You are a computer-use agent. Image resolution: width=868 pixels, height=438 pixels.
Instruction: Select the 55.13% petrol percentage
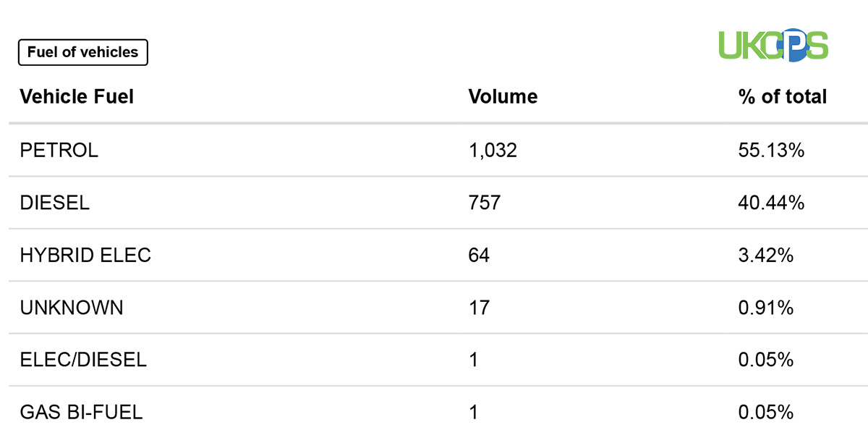[771, 151]
